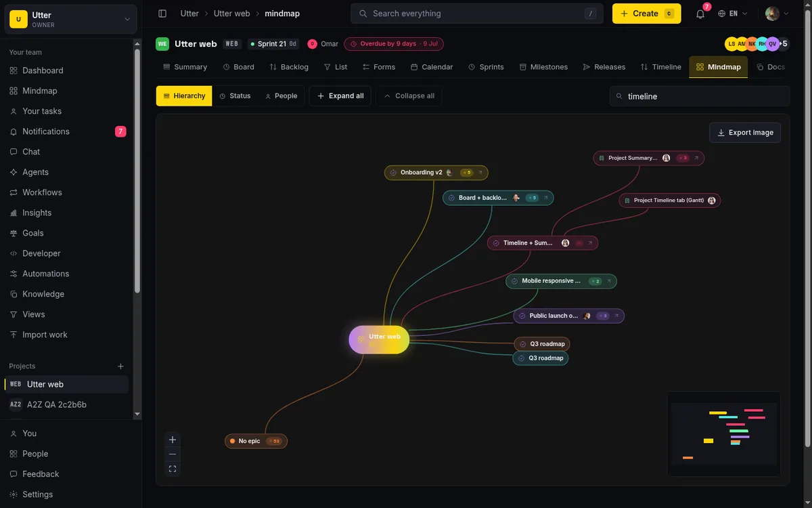The height and width of the screenshot is (508, 812).
Task: Switch to the Summary tab
Action: coord(185,67)
